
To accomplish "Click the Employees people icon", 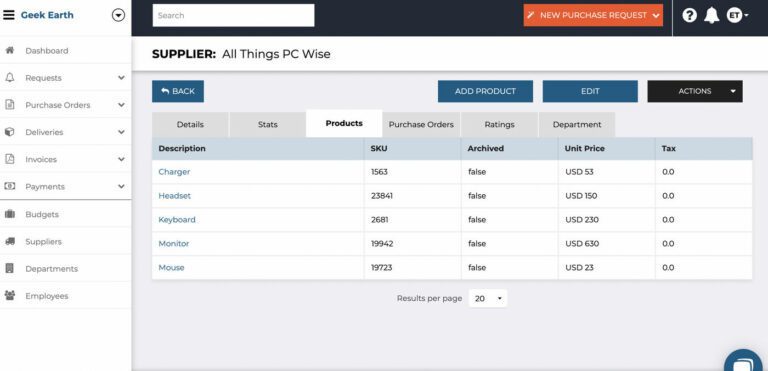I will 9,296.
